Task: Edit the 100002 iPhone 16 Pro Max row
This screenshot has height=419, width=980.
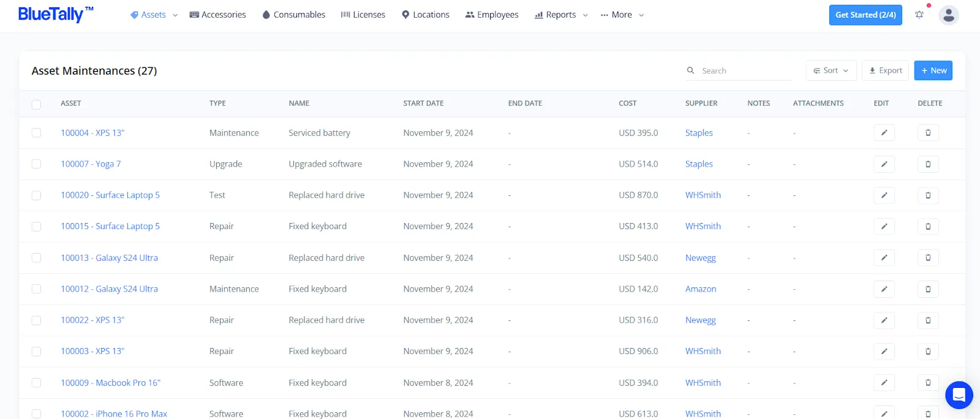Action: [884, 413]
